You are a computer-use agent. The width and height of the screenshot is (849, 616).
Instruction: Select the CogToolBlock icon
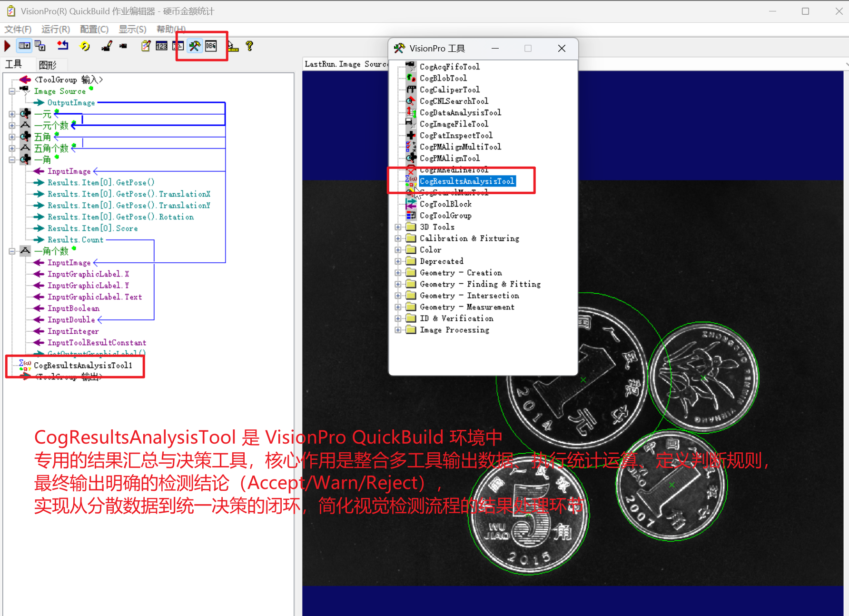[x=411, y=204]
